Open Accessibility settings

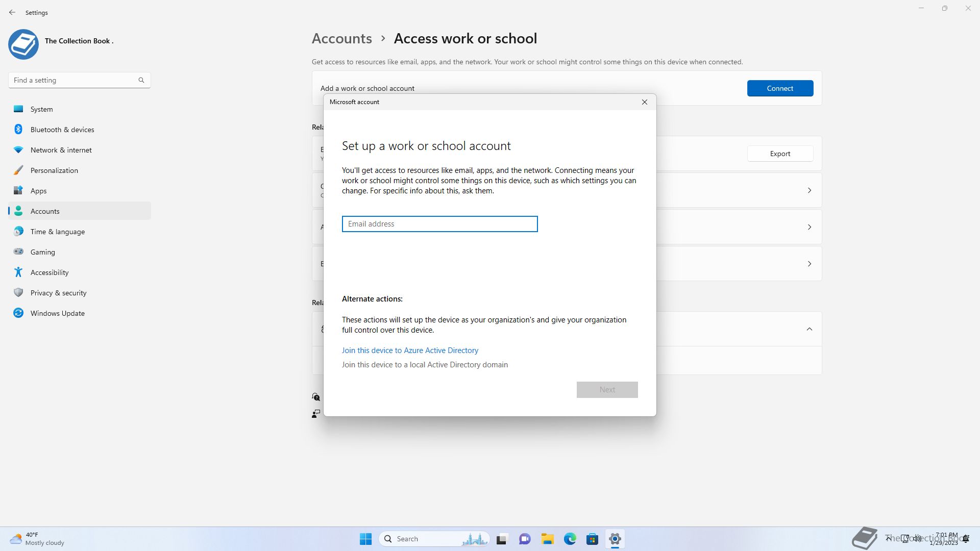pyautogui.click(x=80, y=272)
